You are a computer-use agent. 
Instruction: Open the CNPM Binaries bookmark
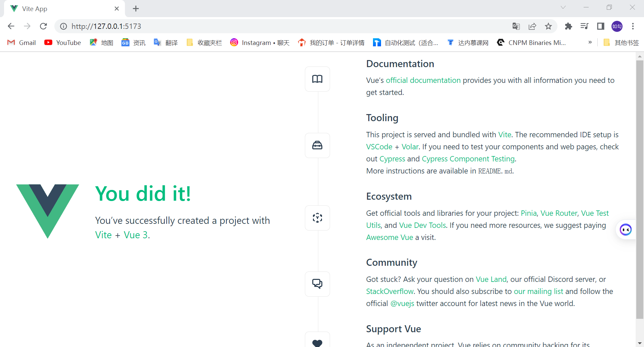531,43
